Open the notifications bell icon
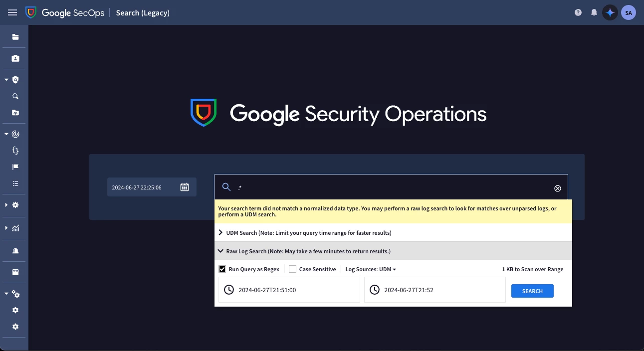The width and height of the screenshot is (644, 351). pyautogui.click(x=594, y=12)
